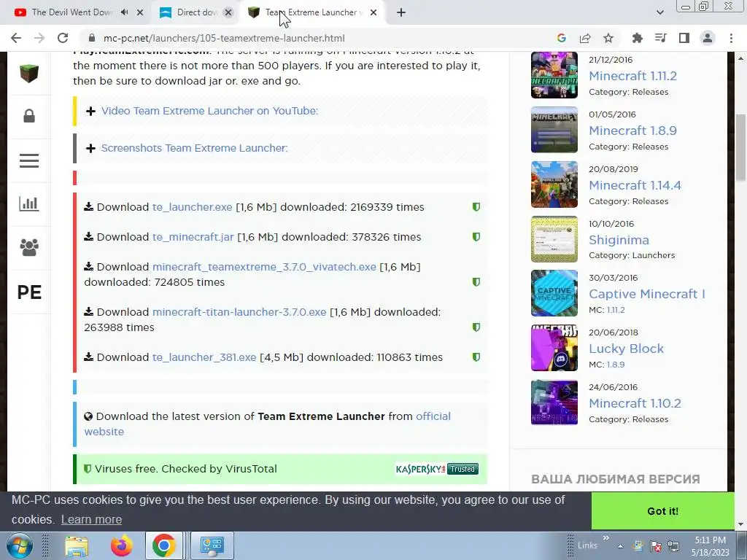This screenshot has height=560, width=747.
Task: Open the Chrome three-dot menu
Action: [731, 38]
